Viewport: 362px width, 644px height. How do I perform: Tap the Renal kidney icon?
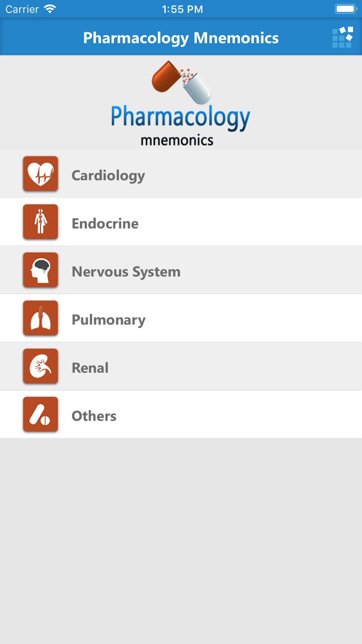pyautogui.click(x=41, y=366)
